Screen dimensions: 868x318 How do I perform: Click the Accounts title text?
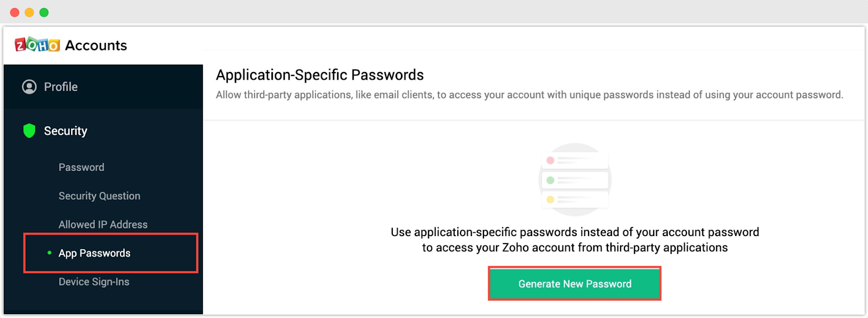click(96, 46)
